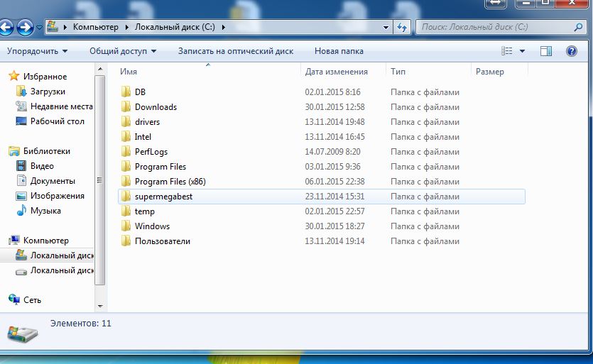Click Библиотеки in the navigation pane

[47, 151]
